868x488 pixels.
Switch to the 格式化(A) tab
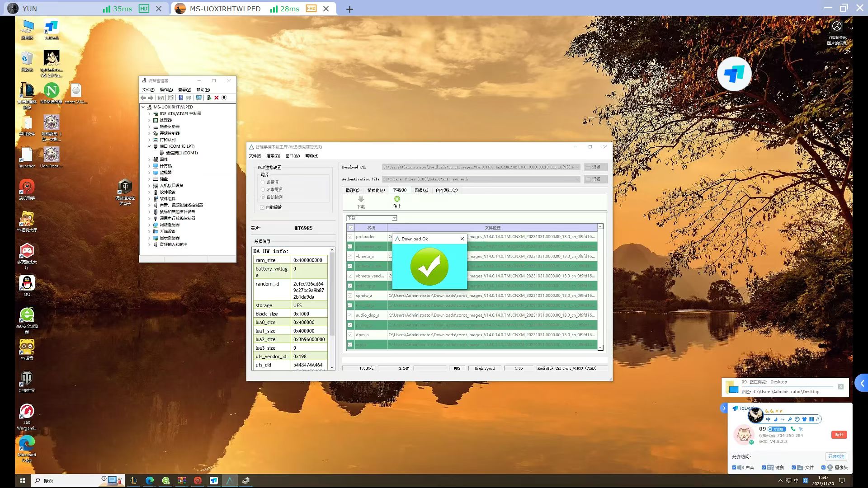(x=376, y=190)
